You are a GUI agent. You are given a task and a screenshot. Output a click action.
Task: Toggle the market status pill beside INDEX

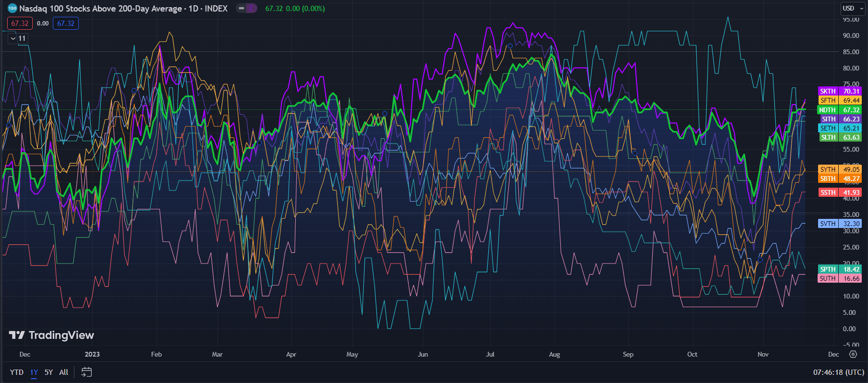[x=247, y=8]
